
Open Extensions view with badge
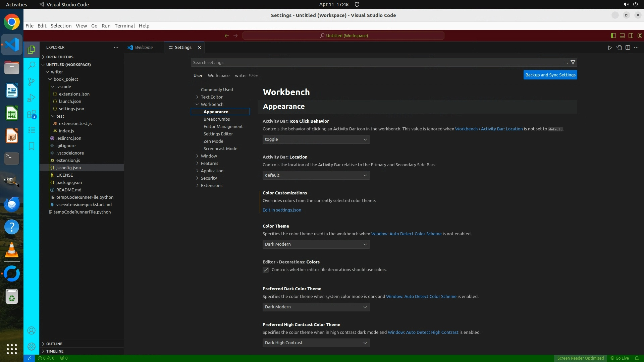pos(31,114)
